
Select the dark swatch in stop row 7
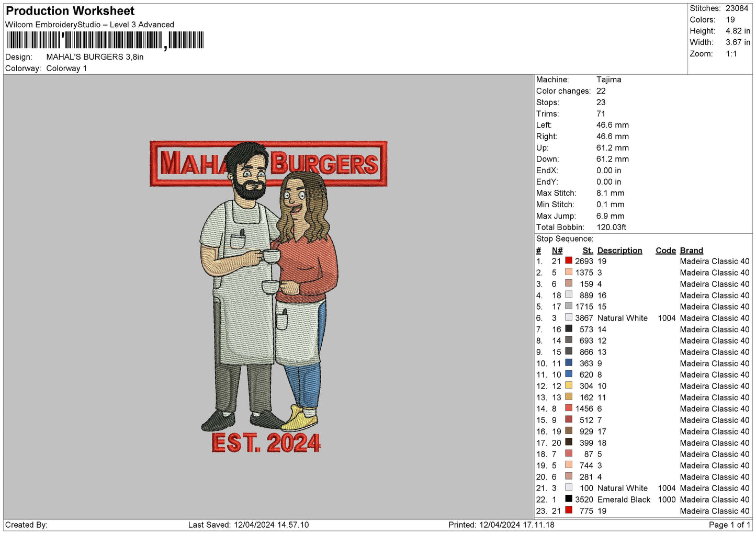click(x=569, y=329)
